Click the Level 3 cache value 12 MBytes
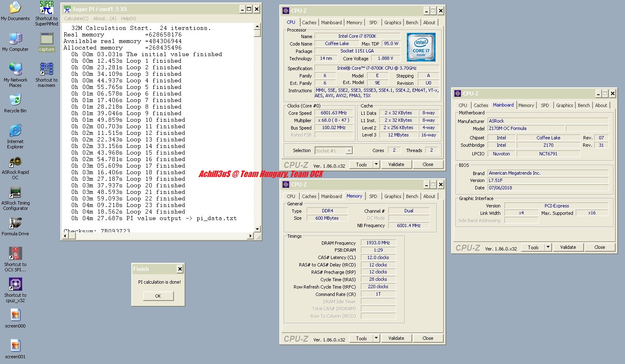Screen dimensions: 625x364 pyautogui.click(x=398, y=135)
